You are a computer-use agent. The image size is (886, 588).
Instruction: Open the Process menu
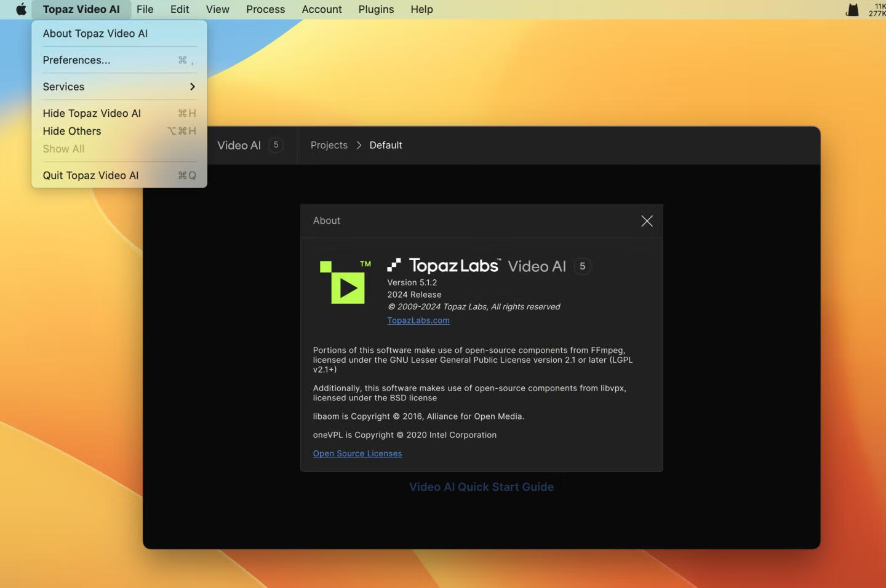(266, 9)
